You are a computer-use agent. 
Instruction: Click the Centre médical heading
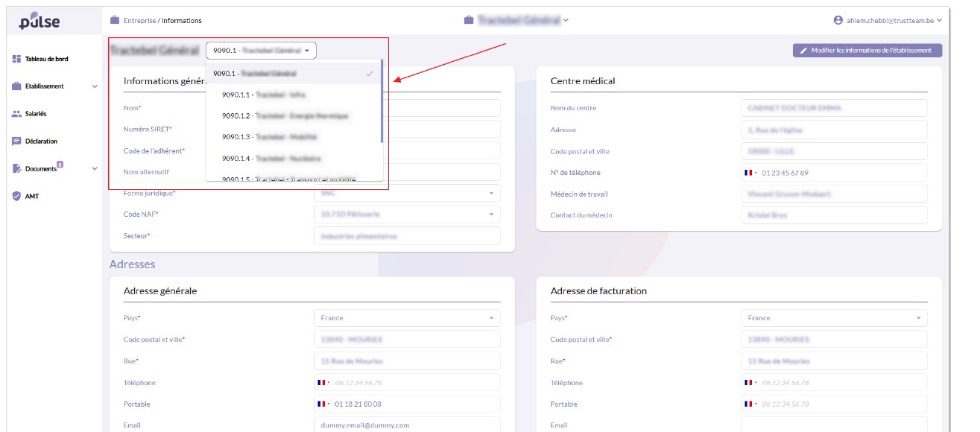583,80
